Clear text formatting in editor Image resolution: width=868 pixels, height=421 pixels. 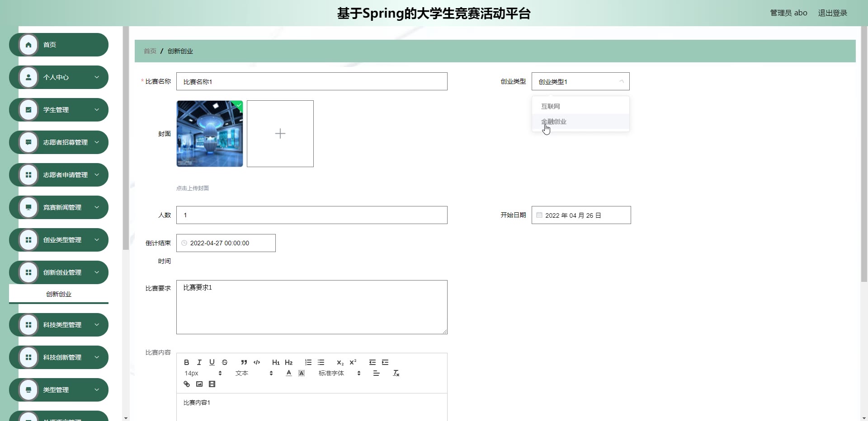396,373
